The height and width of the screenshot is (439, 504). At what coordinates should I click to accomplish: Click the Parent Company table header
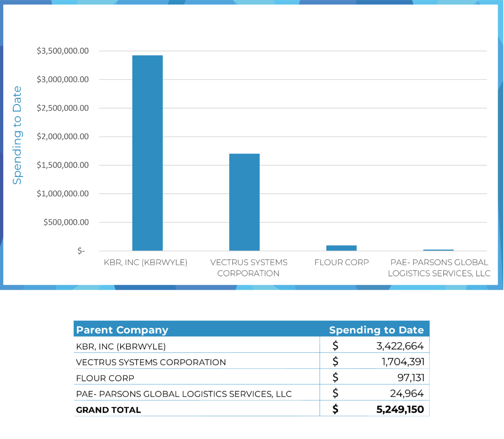click(122, 330)
